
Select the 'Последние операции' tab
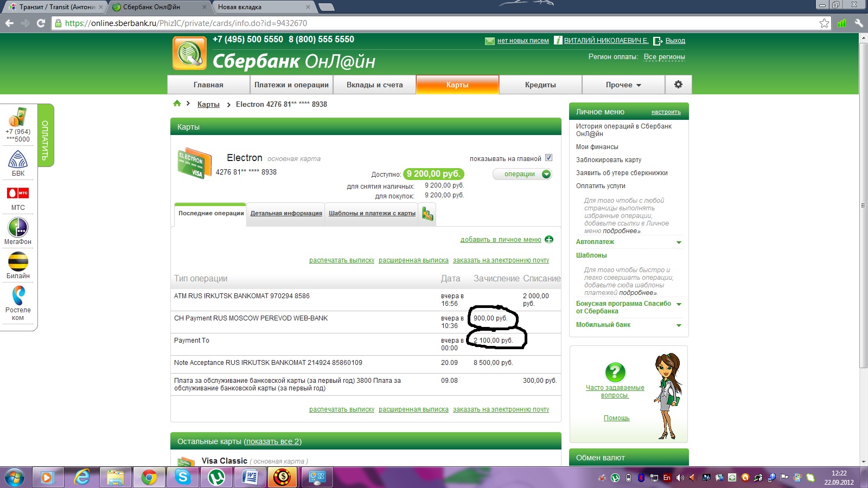point(211,213)
